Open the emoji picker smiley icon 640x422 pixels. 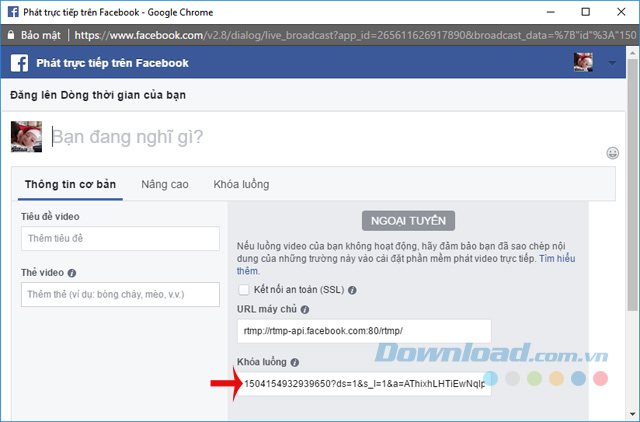[x=612, y=153]
